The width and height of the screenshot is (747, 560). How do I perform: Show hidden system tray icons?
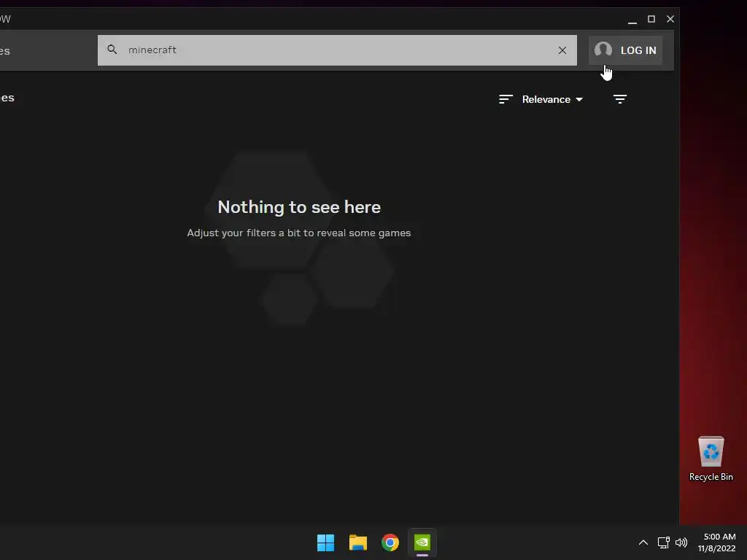click(643, 542)
